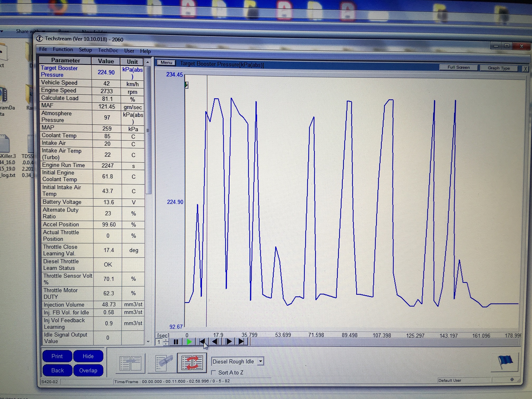Click the Graph Type button
Viewport: 532px width, 399px height.
point(498,68)
